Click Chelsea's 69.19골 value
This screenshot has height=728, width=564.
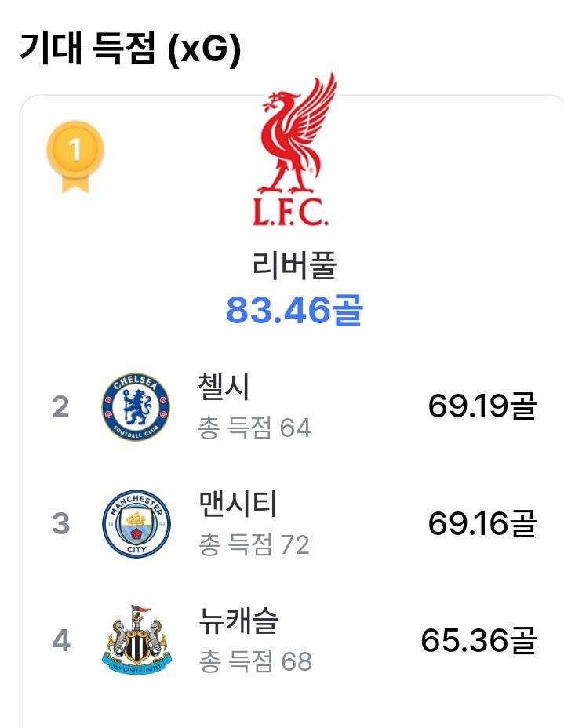click(482, 406)
